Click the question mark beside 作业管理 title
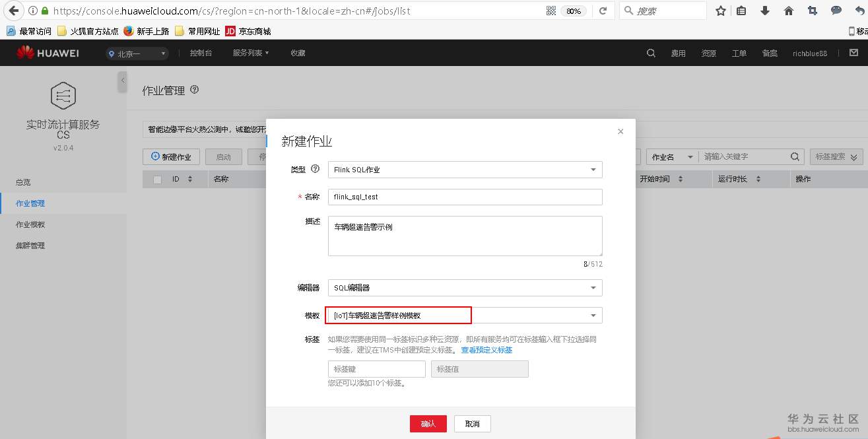Image resolution: width=868 pixels, height=439 pixels. point(194,90)
